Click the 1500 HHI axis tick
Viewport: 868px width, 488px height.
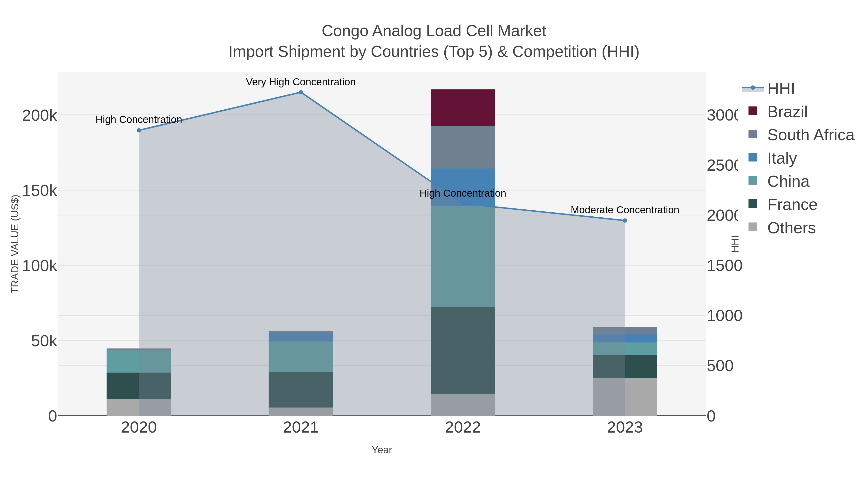click(x=725, y=266)
